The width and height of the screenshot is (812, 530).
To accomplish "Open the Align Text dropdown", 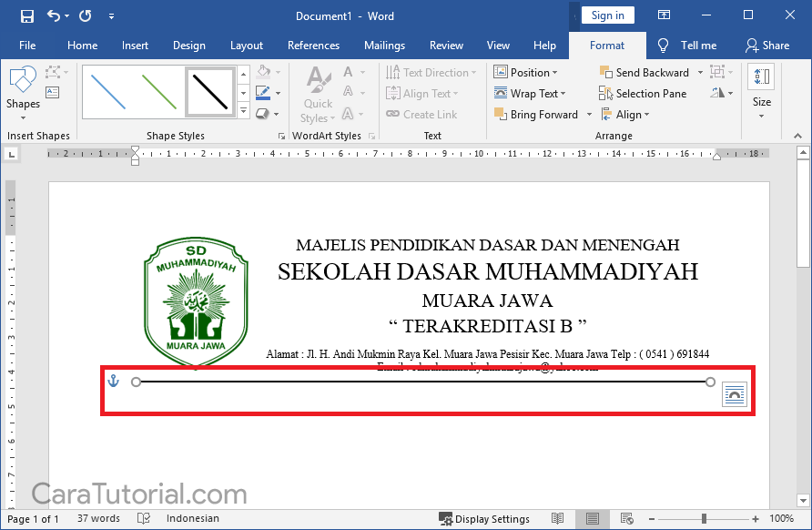I will coord(422,94).
